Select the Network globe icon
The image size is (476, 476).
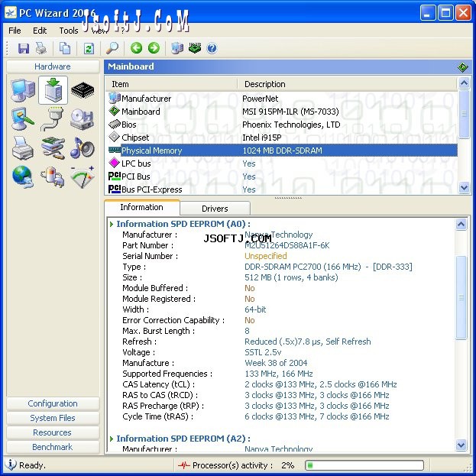23,176
